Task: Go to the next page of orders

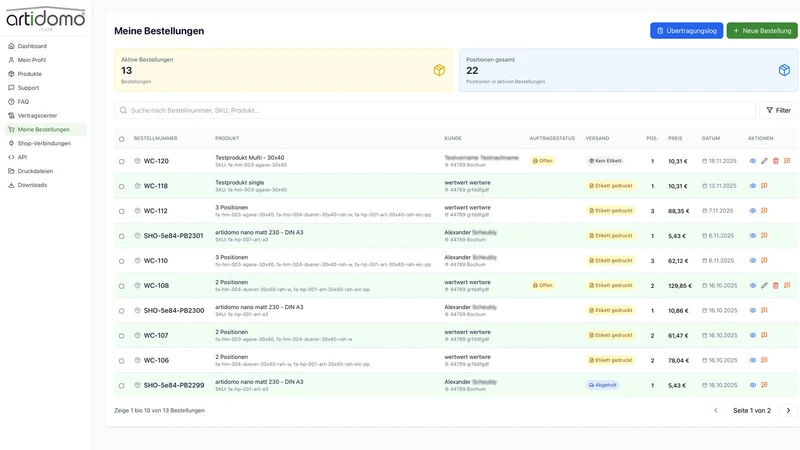Action: click(788, 410)
